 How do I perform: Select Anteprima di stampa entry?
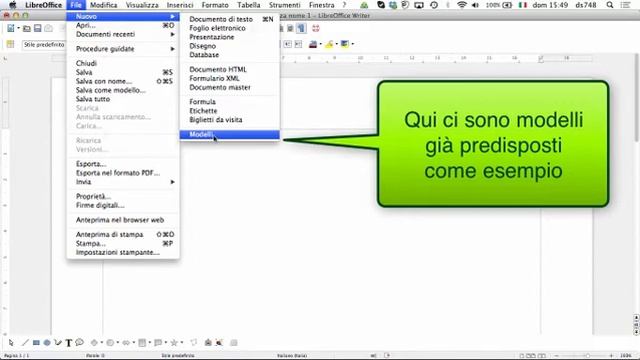pos(123,234)
